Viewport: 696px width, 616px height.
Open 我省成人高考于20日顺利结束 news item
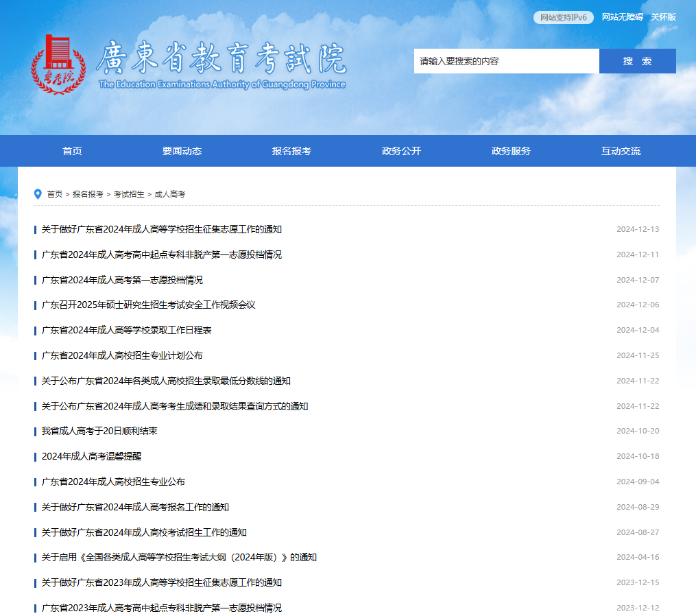pyautogui.click(x=99, y=431)
